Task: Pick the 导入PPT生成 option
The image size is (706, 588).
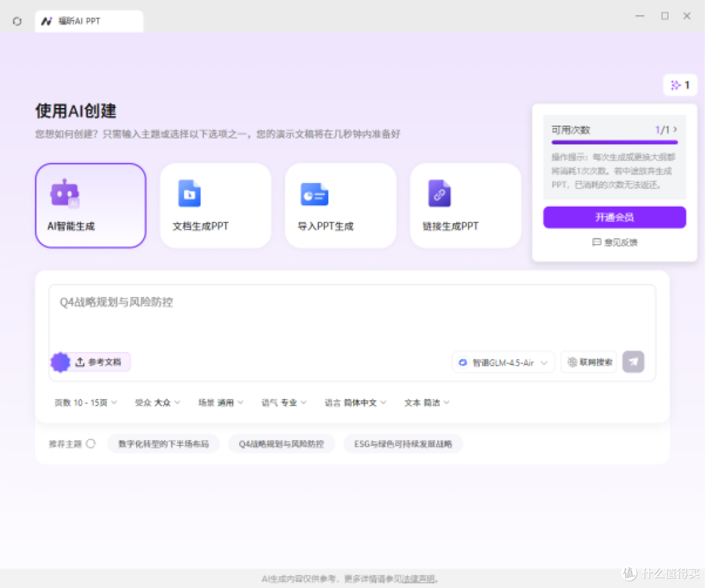Action: coord(341,205)
